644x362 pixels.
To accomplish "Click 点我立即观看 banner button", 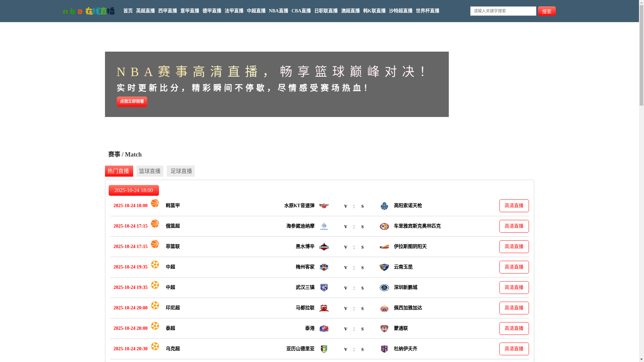I will [132, 102].
